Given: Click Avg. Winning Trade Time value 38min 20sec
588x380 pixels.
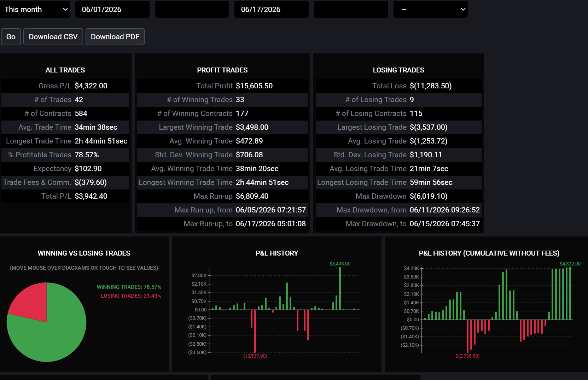Looking at the screenshot, I should pos(257,169).
